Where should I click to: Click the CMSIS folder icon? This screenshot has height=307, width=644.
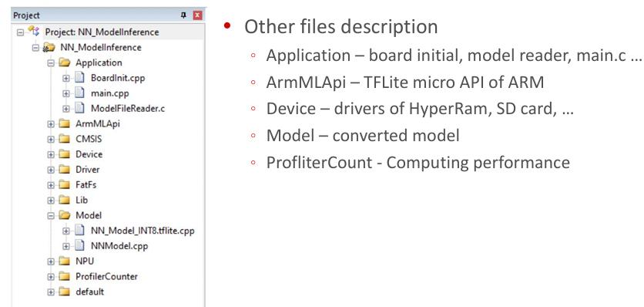pos(65,139)
